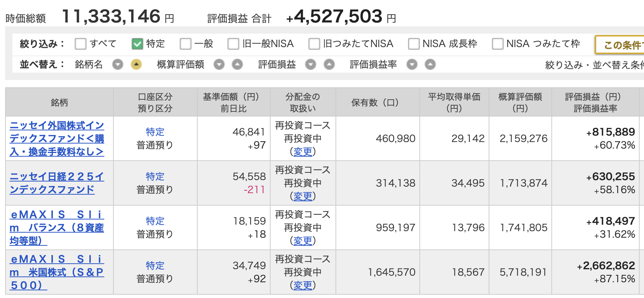The image size is (644, 298).
Task: Sort fund name descending arrow
Action: pos(117,65)
